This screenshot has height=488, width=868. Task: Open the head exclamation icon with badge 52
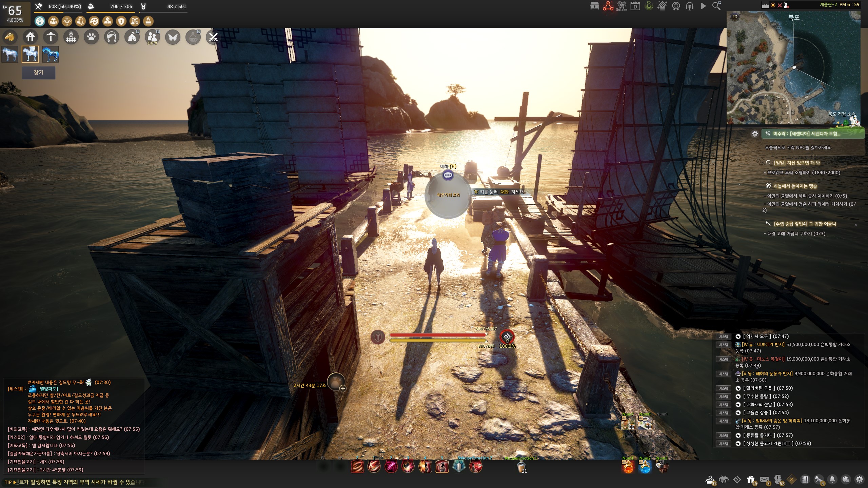778,480
